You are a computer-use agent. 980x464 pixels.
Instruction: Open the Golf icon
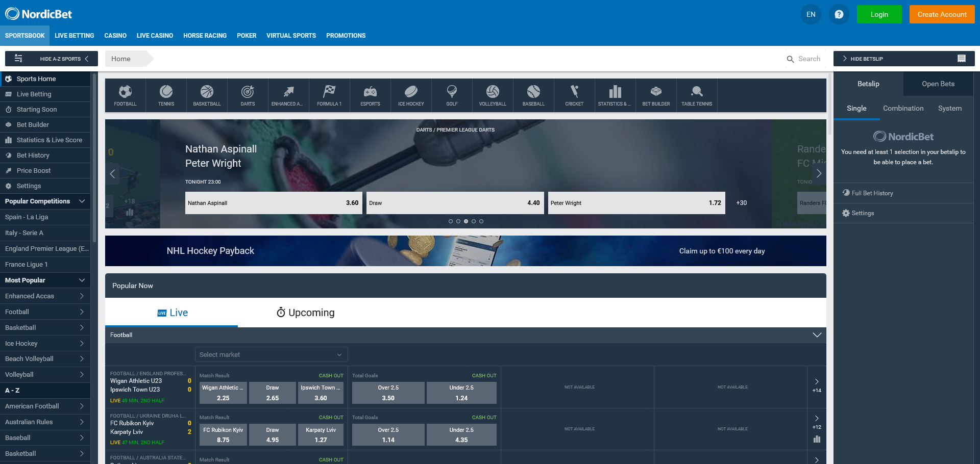(452, 95)
